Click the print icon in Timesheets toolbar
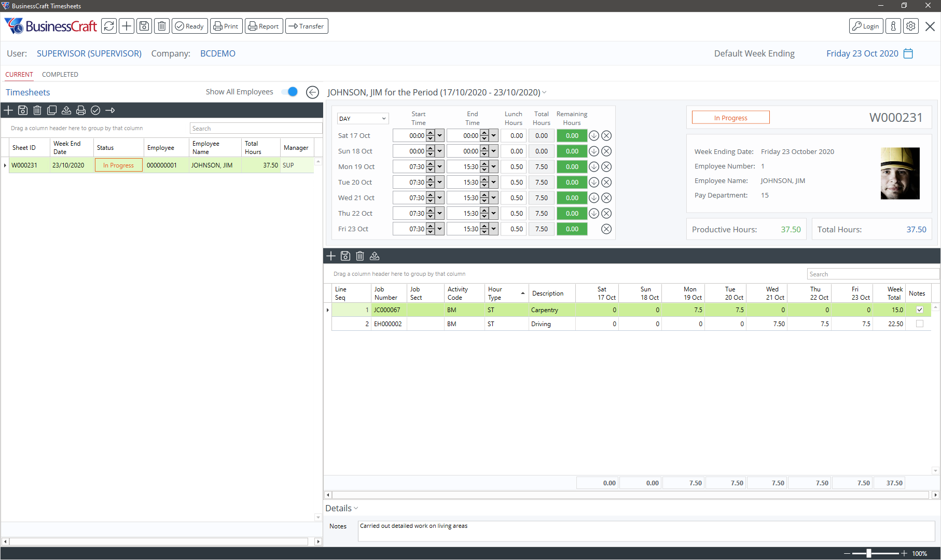The width and height of the screenshot is (941, 560). [81, 110]
